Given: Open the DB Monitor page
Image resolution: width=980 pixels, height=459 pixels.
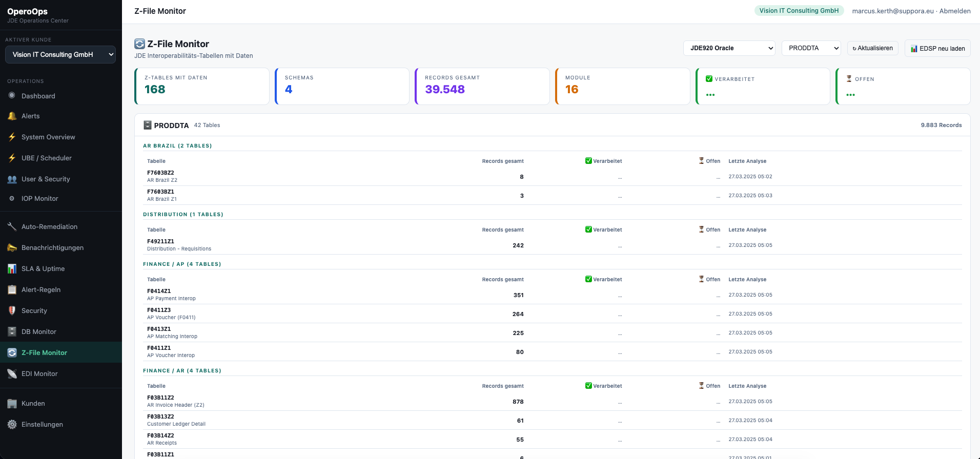Looking at the screenshot, I should click(x=61, y=331).
